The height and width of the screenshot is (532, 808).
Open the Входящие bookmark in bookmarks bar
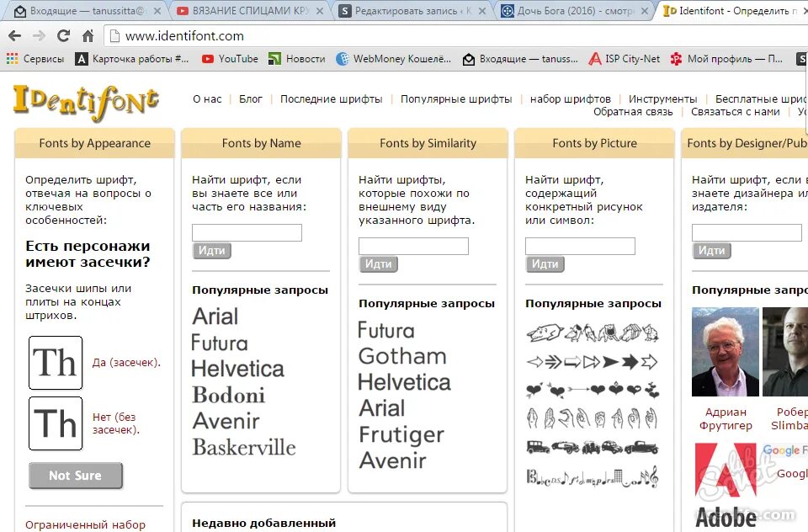[520, 59]
